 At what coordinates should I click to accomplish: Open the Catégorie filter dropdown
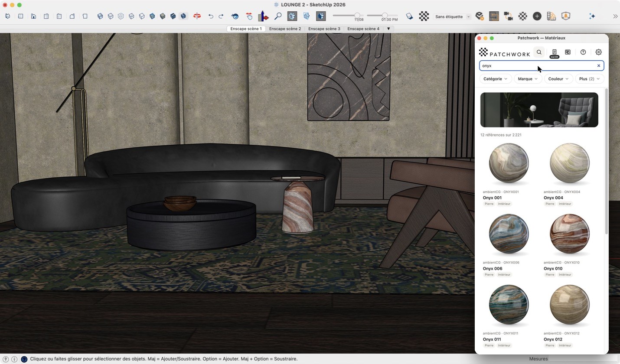click(496, 79)
